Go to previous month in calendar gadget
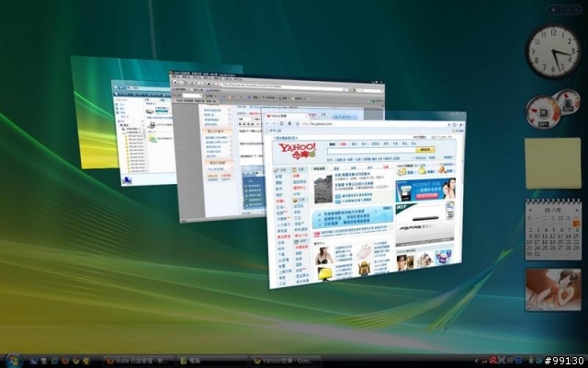 pyautogui.click(x=529, y=210)
